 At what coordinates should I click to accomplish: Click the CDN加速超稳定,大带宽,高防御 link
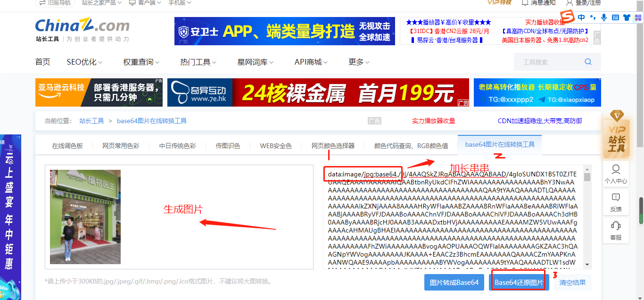coord(540,121)
